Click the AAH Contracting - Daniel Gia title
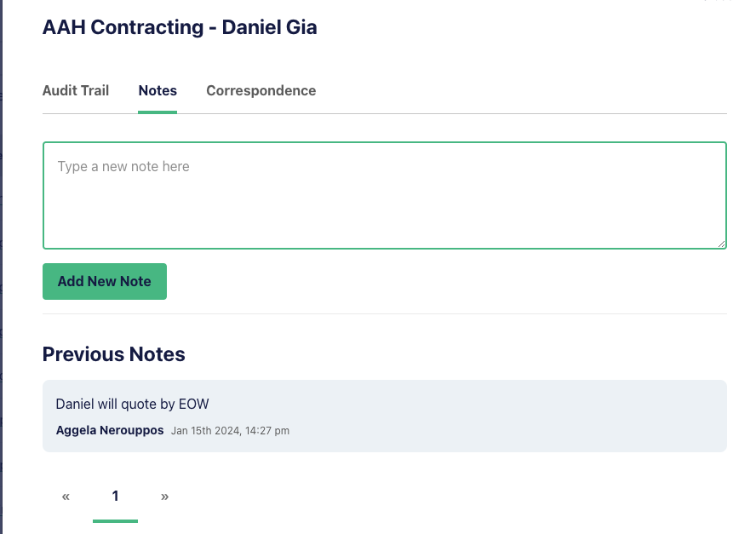Viewport: 756px width, 534px height. [x=180, y=27]
